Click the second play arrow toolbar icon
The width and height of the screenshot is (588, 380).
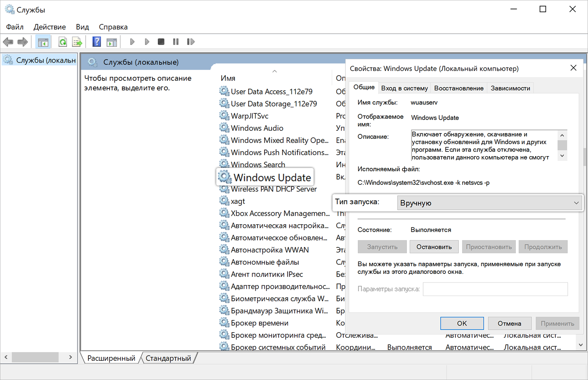[x=147, y=42]
